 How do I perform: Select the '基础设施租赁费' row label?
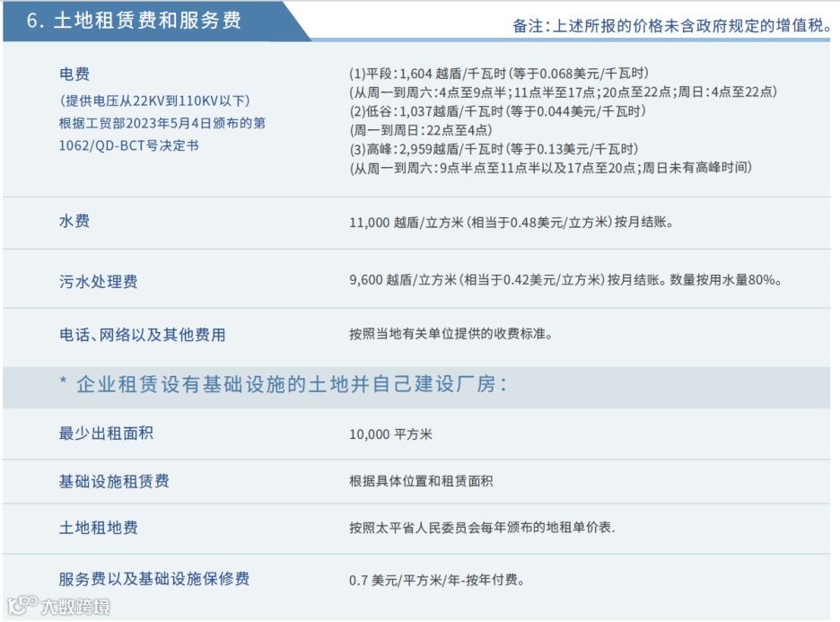114,481
